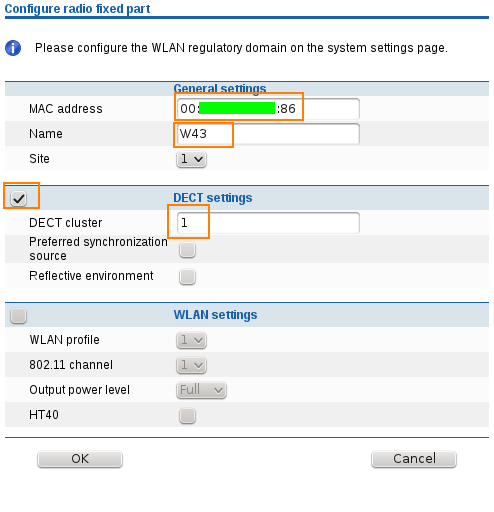Confirm with the OK button

tap(80, 459)
